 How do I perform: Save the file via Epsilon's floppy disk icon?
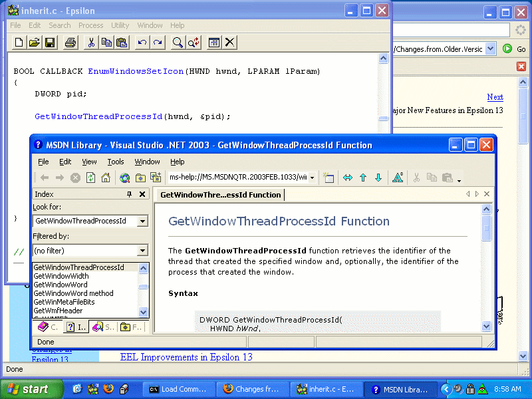[50, 43]
